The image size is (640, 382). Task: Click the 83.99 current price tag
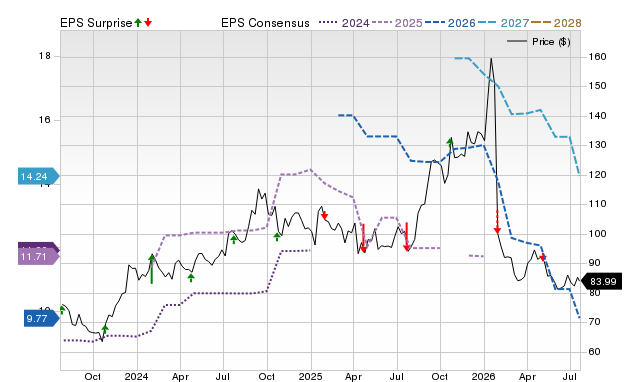tap(601, 282)
